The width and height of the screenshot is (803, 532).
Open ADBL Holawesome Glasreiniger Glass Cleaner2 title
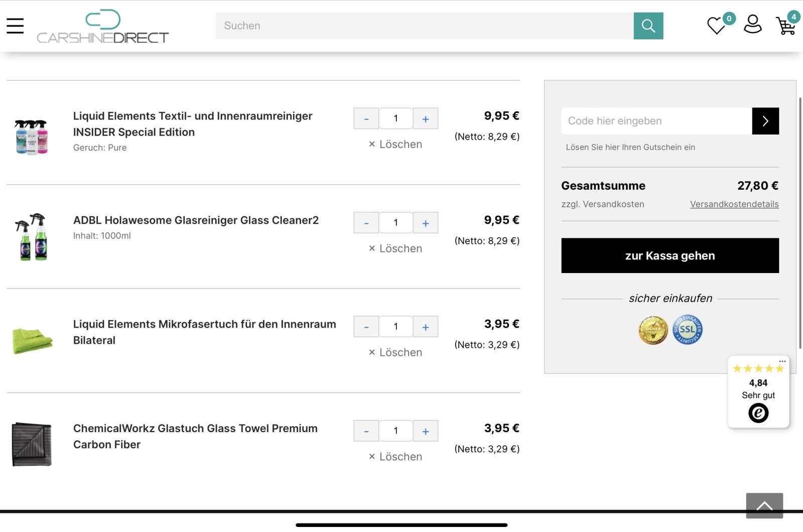196,220
